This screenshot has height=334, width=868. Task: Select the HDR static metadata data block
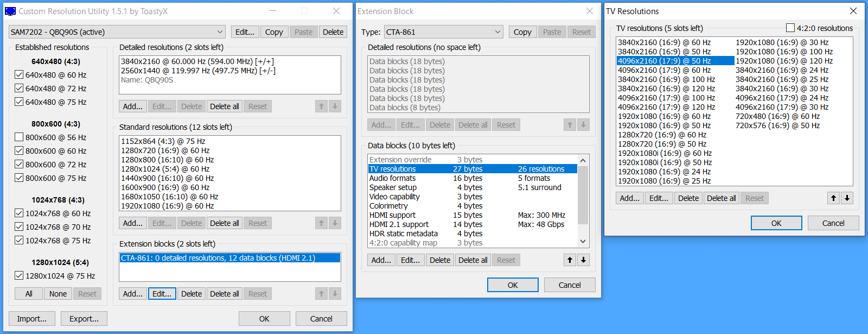(473, 234)
